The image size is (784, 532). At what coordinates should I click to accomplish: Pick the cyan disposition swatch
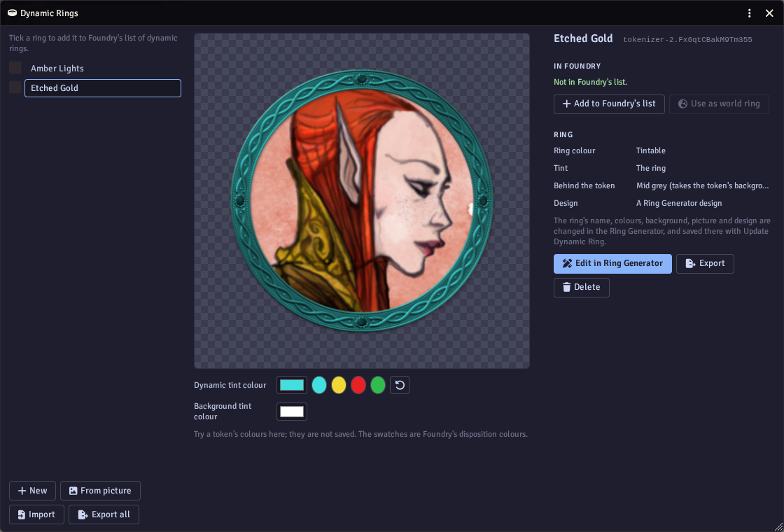tap(319, 385)
